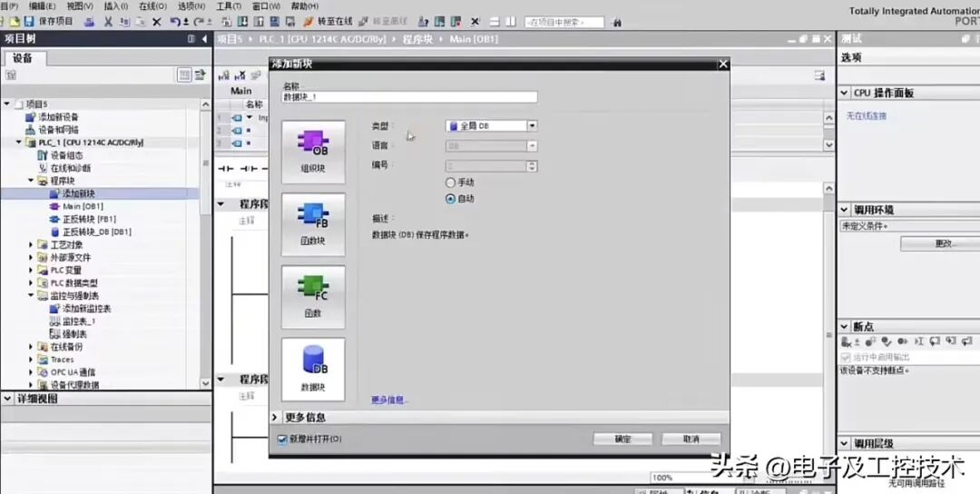The image size is (980, 494).
Task: Collapse the 监控与强制表 folder
Action: (31, 295)
